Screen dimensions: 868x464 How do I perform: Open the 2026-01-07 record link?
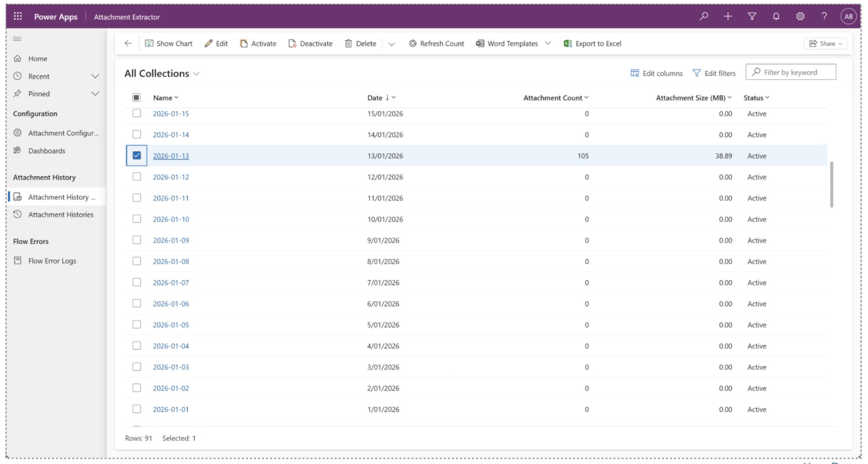click(x=171, y=282)
